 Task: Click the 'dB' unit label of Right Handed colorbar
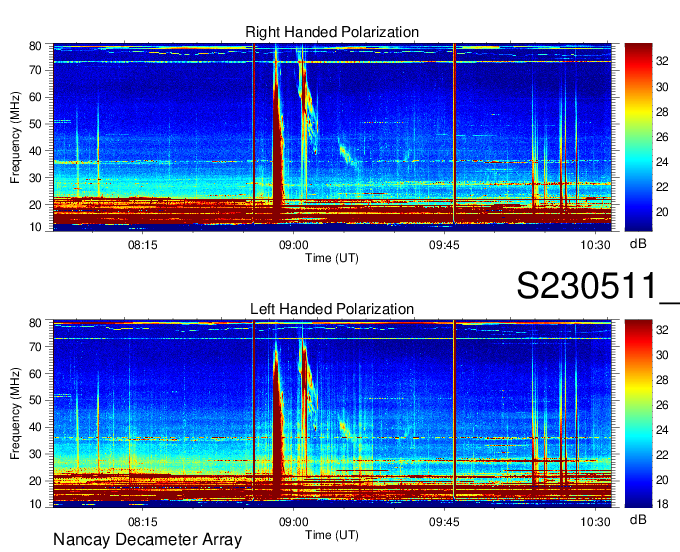coord(638,244)
